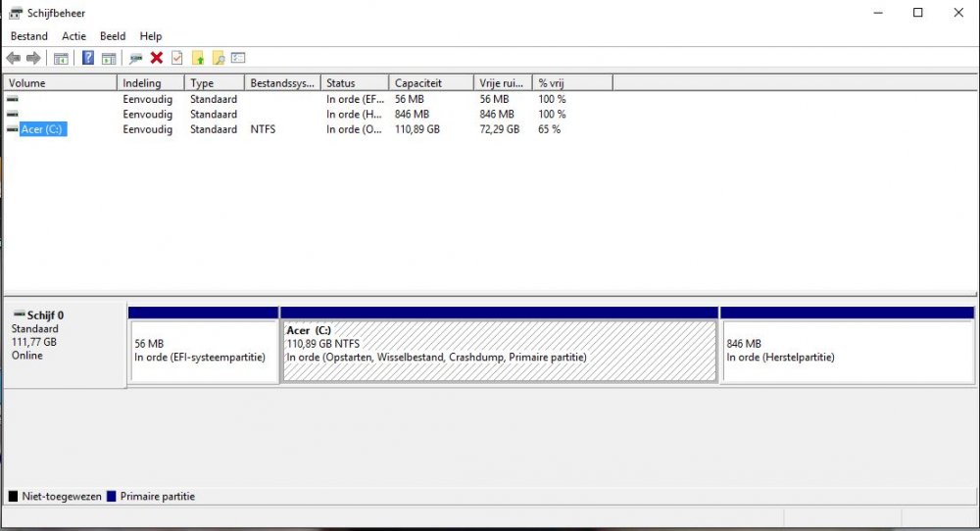Click the Schijf 0 disk icon
The height and width of the screenshot is (531, 980).
pyautogui.click(x=20, y=314)
